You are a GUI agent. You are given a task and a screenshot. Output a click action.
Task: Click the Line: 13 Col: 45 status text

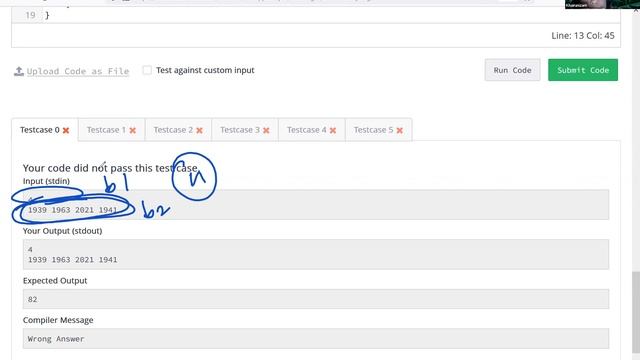[582, 36]
